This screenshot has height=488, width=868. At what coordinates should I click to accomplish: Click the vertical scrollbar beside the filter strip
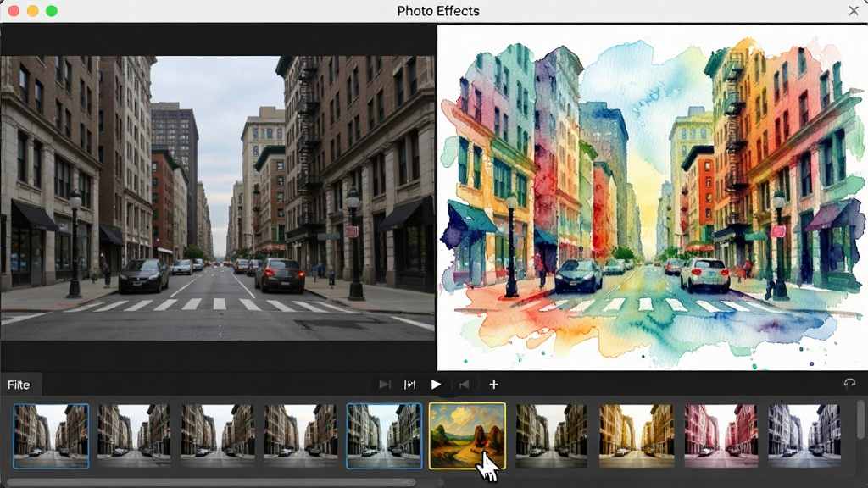[860, 420]
